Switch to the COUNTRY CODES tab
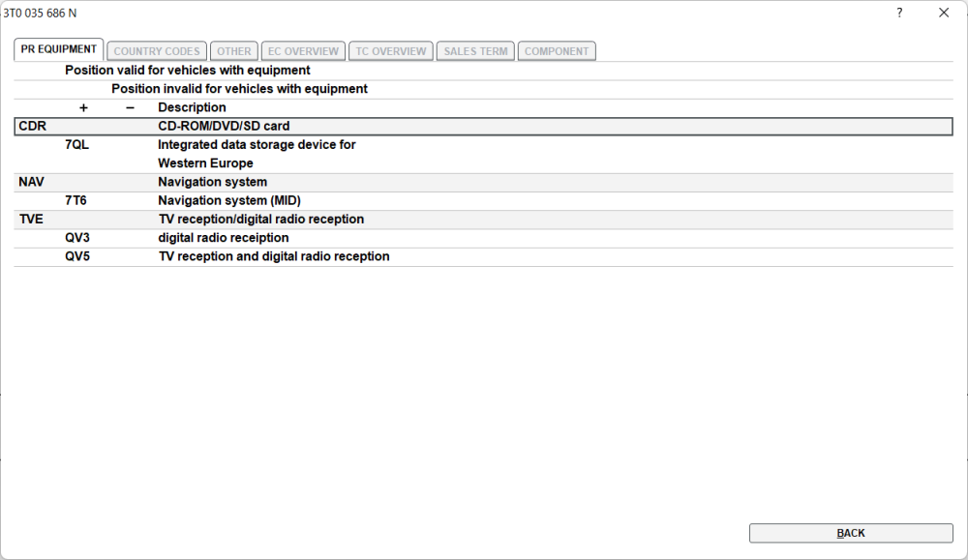 point(157,51)
